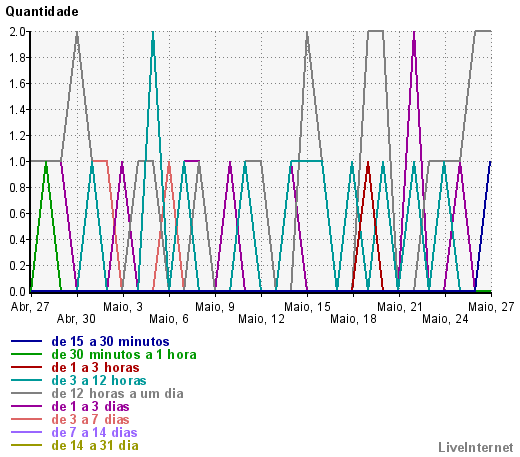Click the dark red line peak near Maio 19
This screenshot has height=457, width=520.
point(368,162)
